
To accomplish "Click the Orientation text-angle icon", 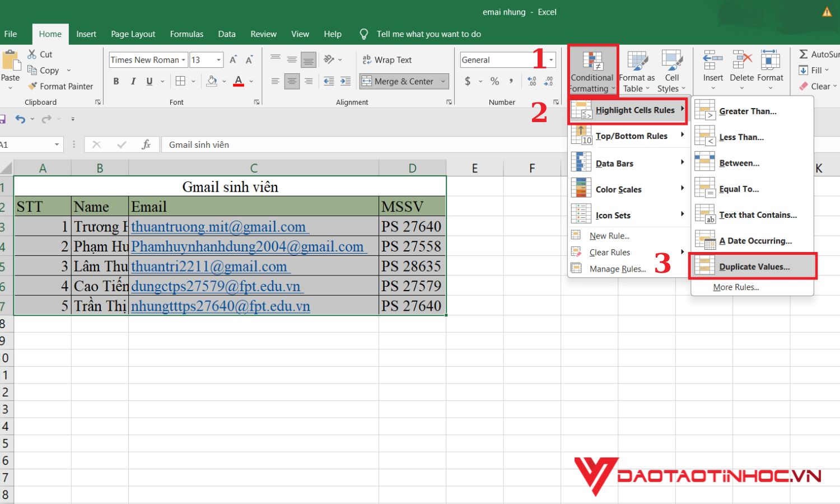I will pos(329,59).
